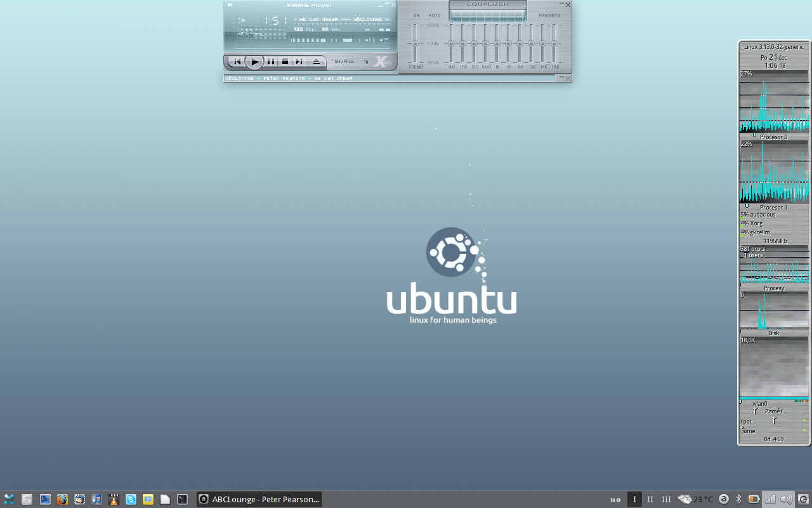Click the 1K equalizer band slider

(497, 43)
